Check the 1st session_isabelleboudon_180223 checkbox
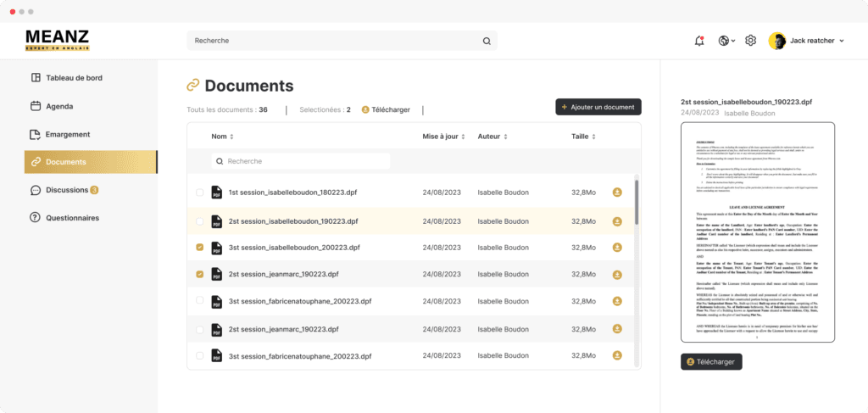Image resolution: width=868 pixels, height=413 pixels. (199, 193)
